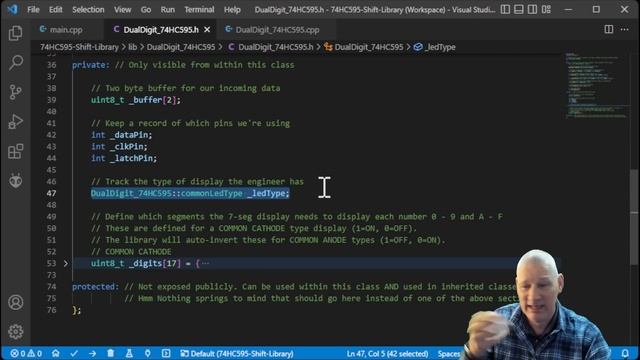Switch to the DualDigit_74HC595.cpp tab
Viewport: 640px width, 360px height.
click(278, 29)
